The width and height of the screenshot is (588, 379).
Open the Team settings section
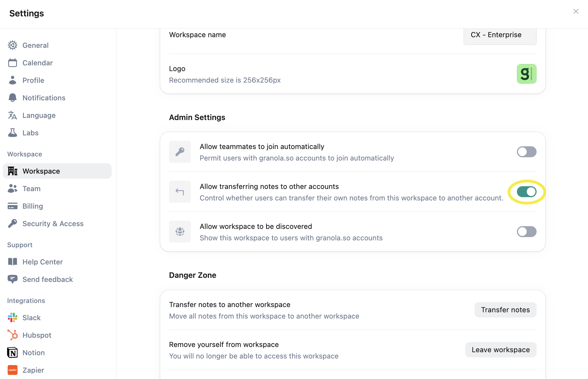tap(31, 188)
